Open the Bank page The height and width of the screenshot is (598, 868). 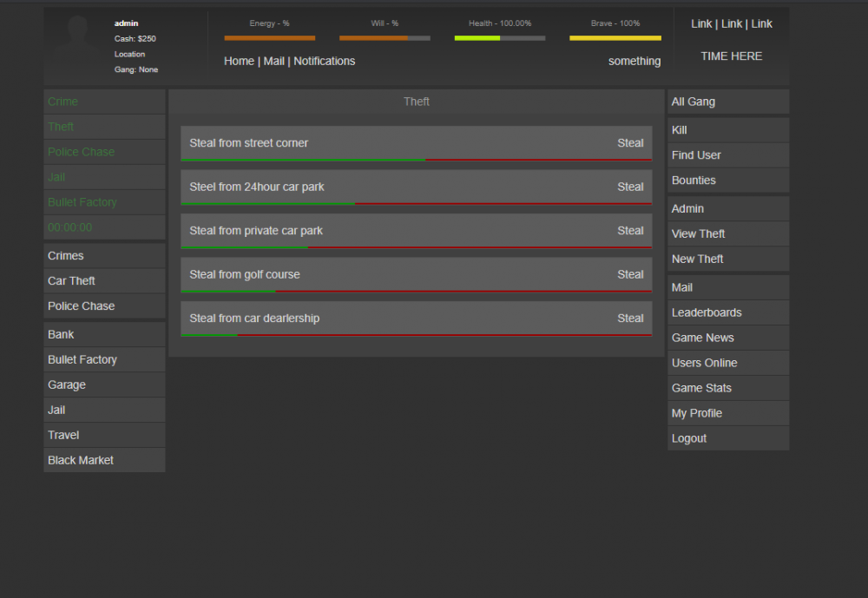61,335
